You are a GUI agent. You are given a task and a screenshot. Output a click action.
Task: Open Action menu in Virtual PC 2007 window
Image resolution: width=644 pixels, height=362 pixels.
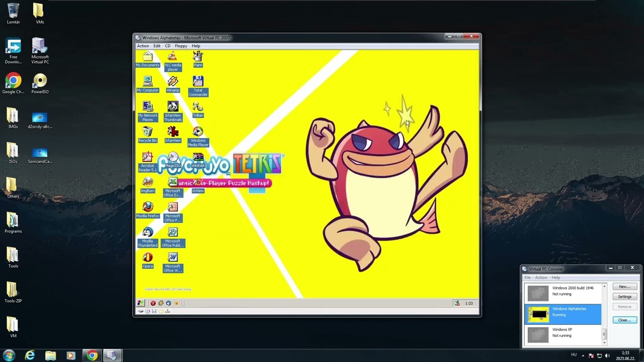coord(143,46)
